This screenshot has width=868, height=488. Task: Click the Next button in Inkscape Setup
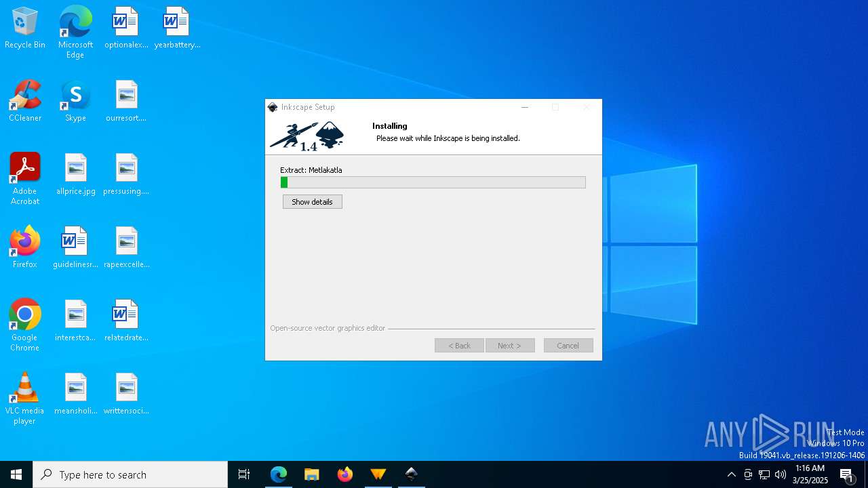point(510,346)
